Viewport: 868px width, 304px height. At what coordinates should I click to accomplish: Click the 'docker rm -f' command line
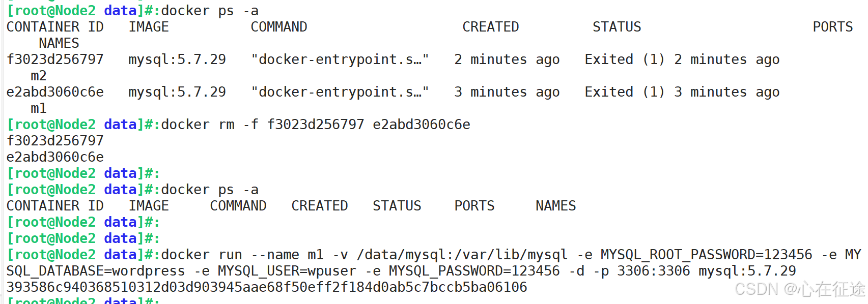tap(316, 125)
